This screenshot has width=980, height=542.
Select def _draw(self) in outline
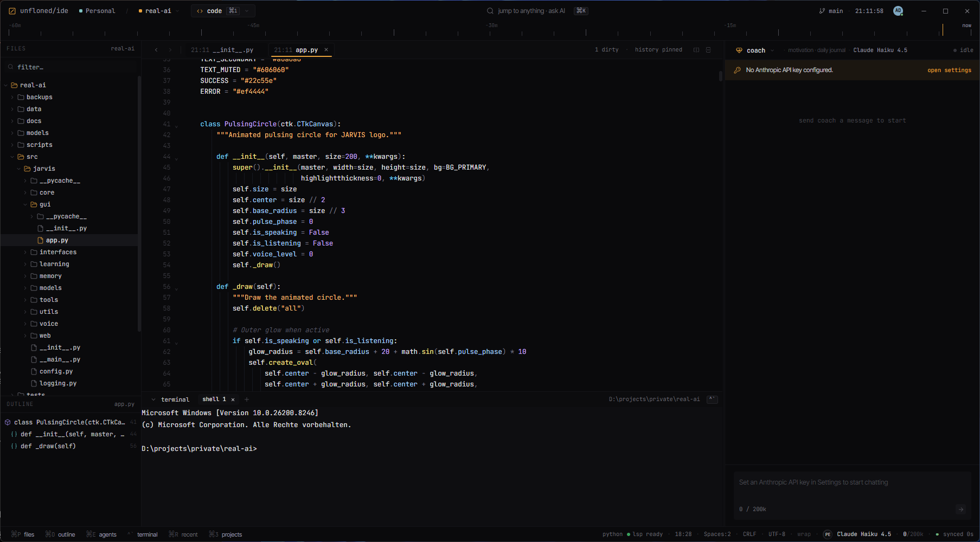click(71, 446)
